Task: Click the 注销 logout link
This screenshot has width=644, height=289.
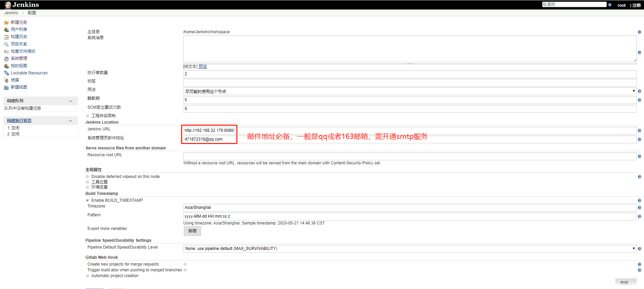Action: pos(637,5)
